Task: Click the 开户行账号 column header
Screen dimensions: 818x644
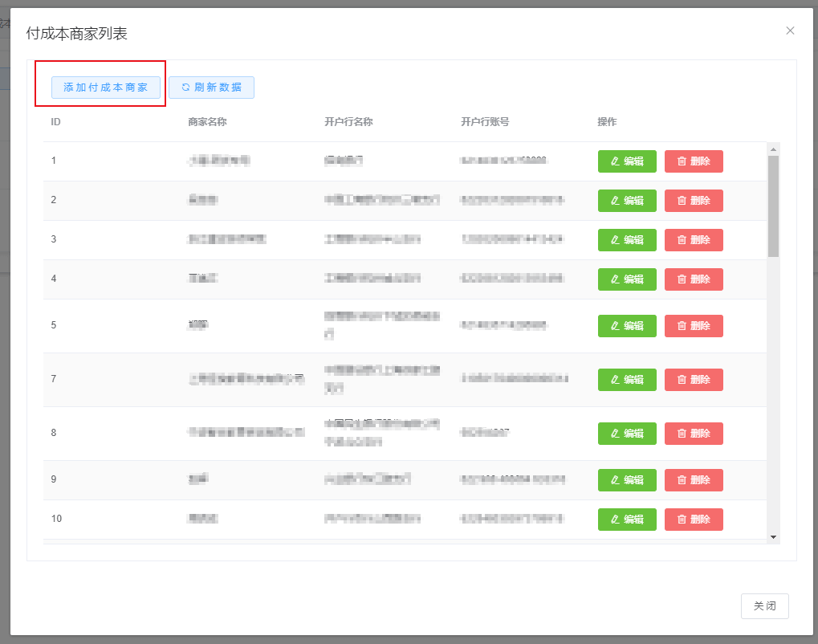Action: click(x=485, y=122)
